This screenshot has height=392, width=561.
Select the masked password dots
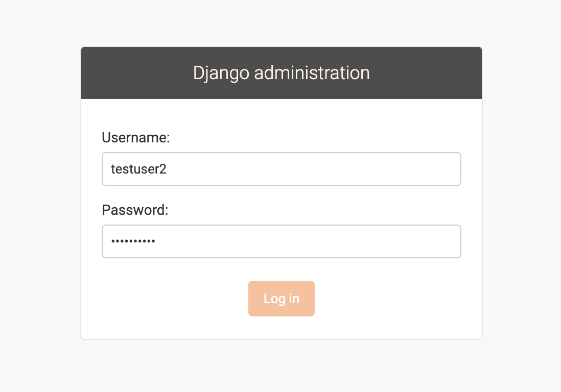coord(134,240)
